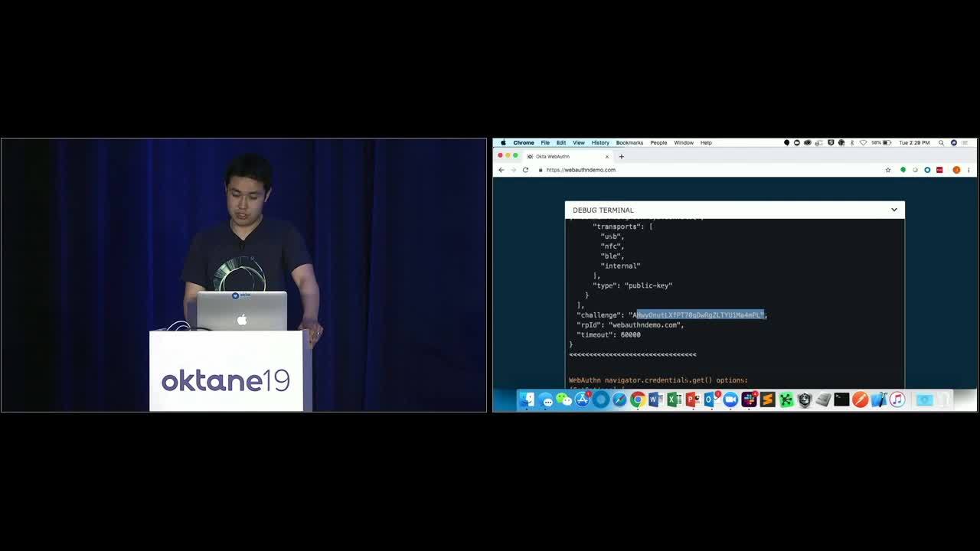Click the Chrome profile avatar
Image resolution: width=980 pixels, height=551 pixels.
tap(956, 170)
